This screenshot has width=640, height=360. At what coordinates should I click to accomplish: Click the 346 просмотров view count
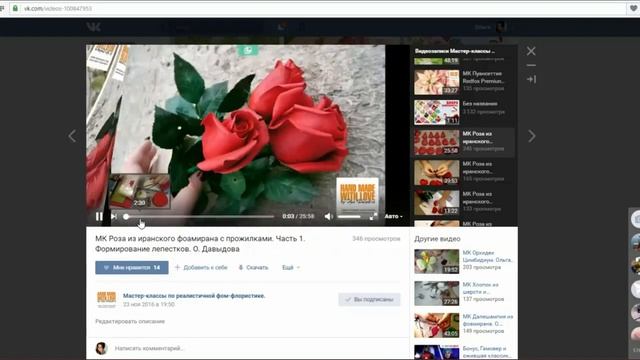(376, 238)
